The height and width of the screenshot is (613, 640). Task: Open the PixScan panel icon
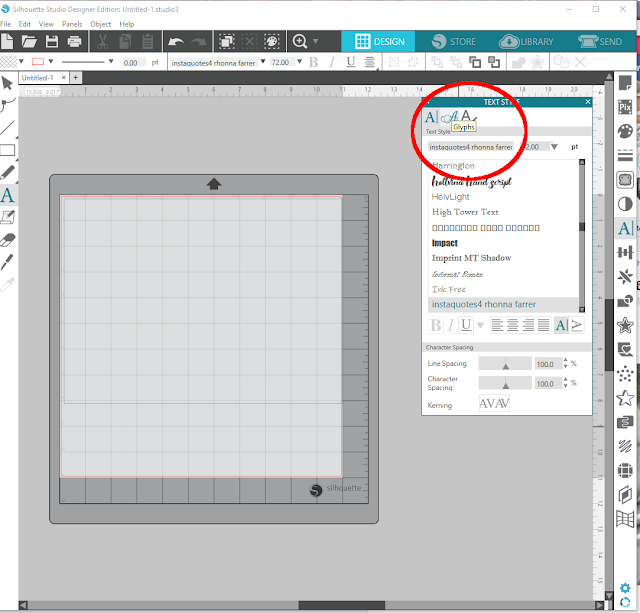tap(625, 107)
